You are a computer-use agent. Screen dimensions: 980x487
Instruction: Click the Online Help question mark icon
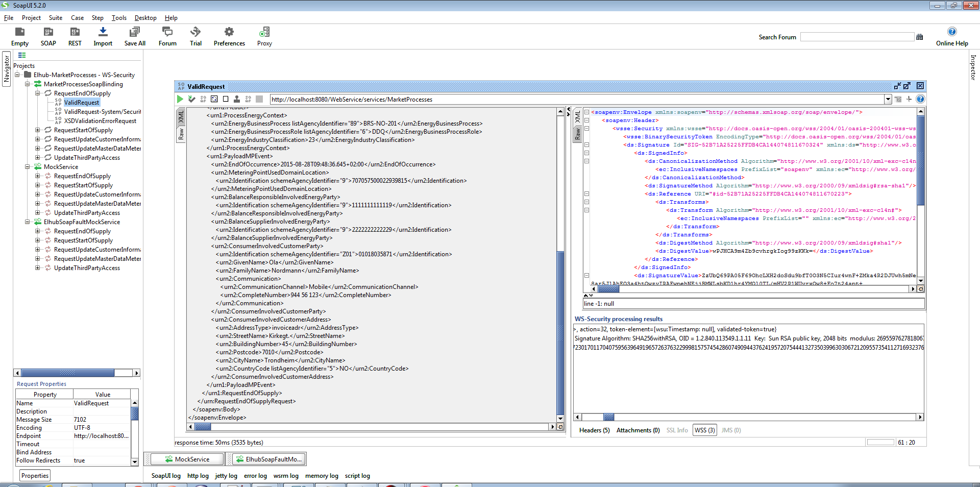click(951, 32)
